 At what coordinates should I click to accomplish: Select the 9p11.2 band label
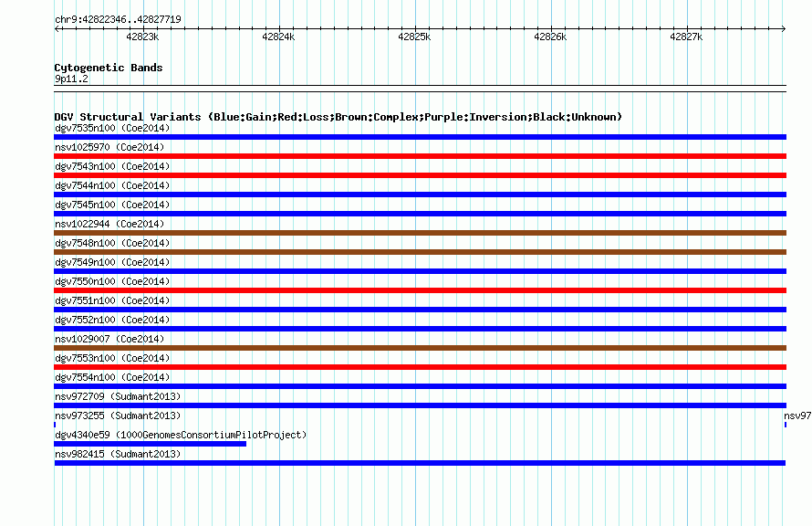point(71,79)
